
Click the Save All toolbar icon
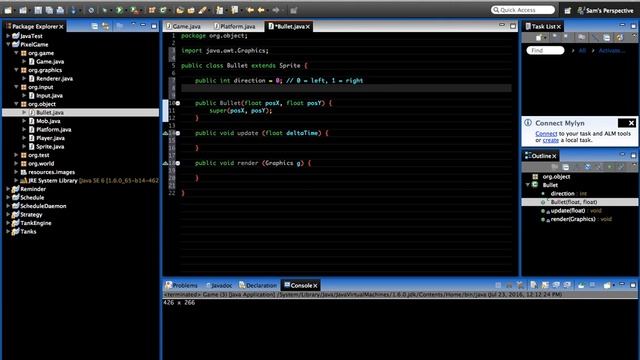(x=49, y=10)
